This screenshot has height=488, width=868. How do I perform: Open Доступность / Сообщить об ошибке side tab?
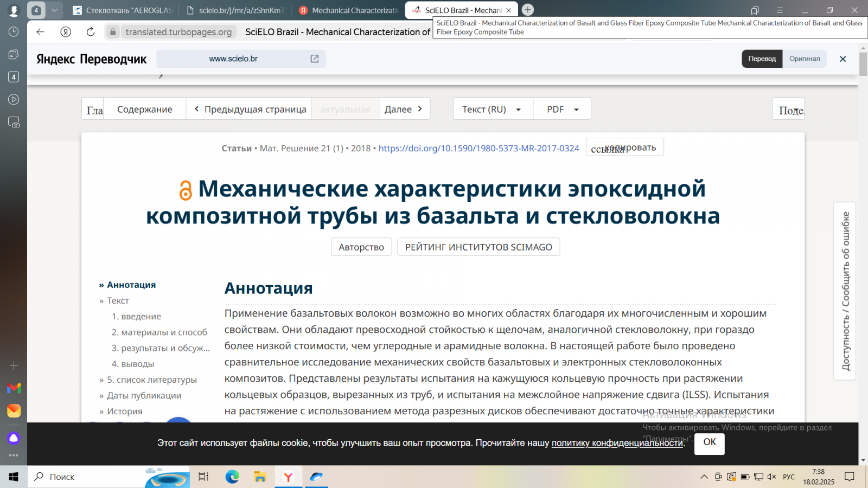pyautogui.click(x=845, y=291)
